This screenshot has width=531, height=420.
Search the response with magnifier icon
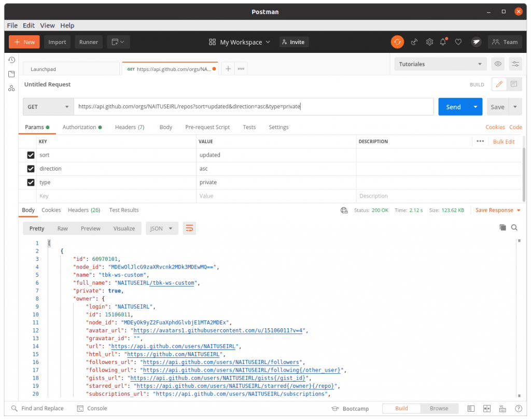tap(514, 228)
